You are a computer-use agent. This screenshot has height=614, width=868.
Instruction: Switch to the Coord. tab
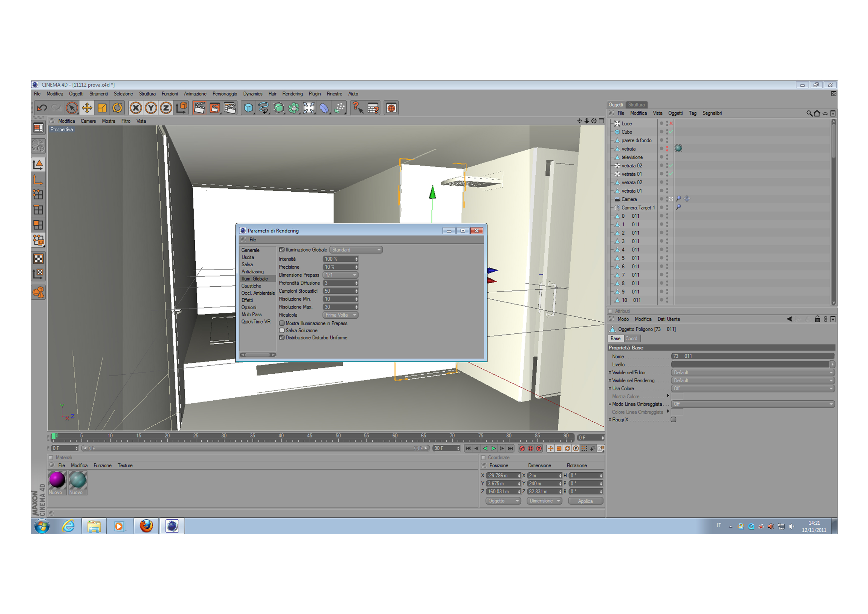pyautogui.click(x=631, y=339)
